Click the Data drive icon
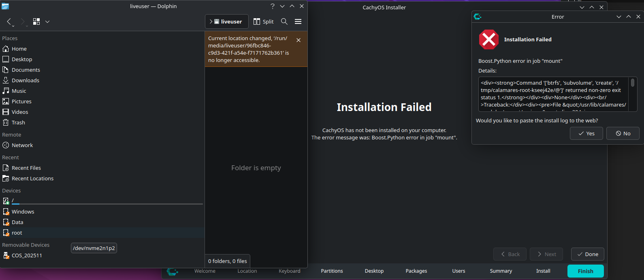 (x=6, y=222)
